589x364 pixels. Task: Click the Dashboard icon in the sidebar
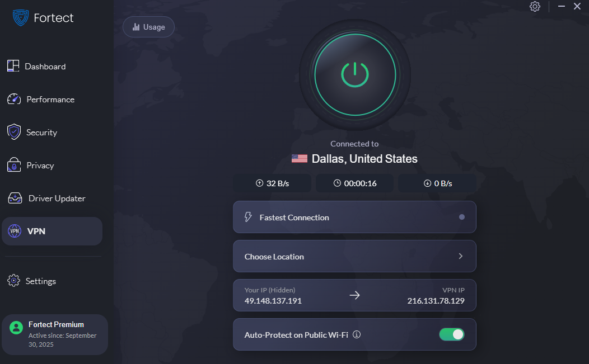point(13,66)
